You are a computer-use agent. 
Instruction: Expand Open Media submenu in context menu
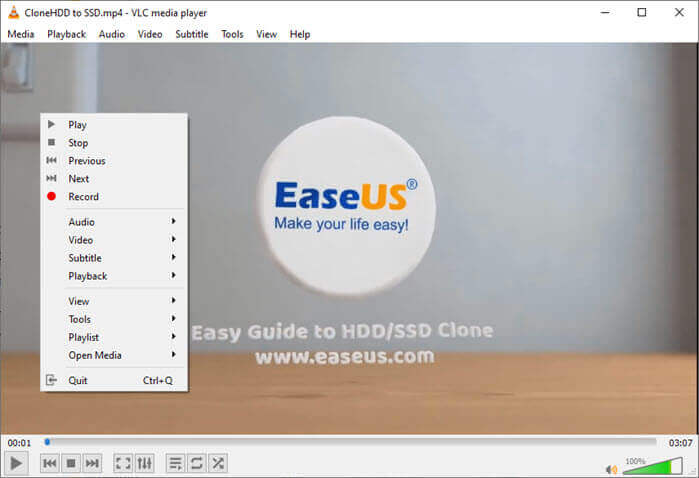tap(114, 355)
